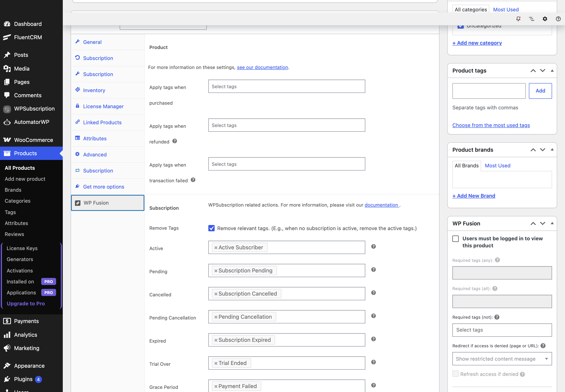565x392 pixels.
Task: Remove the Pending Cancellation tag
Action: pyautogui.click(x=216, y=317)
